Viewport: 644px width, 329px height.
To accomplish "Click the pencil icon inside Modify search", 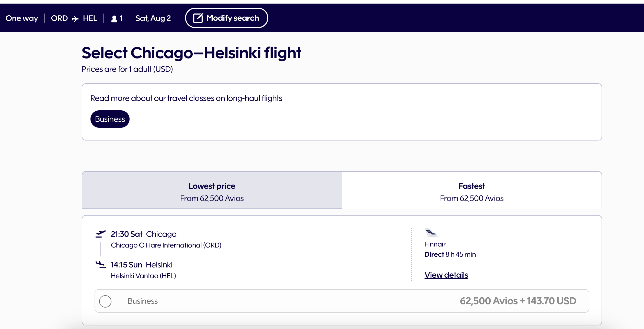I will pos(198,17).
